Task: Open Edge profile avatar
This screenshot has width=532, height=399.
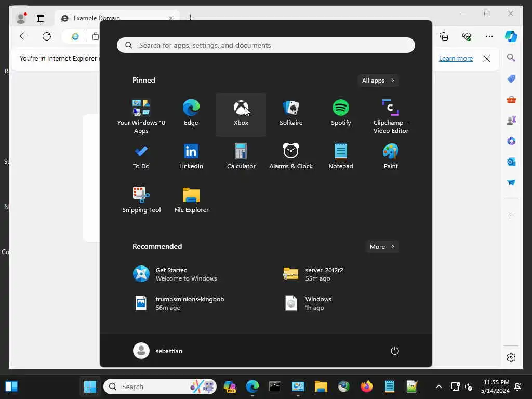Action: [21, 18]
